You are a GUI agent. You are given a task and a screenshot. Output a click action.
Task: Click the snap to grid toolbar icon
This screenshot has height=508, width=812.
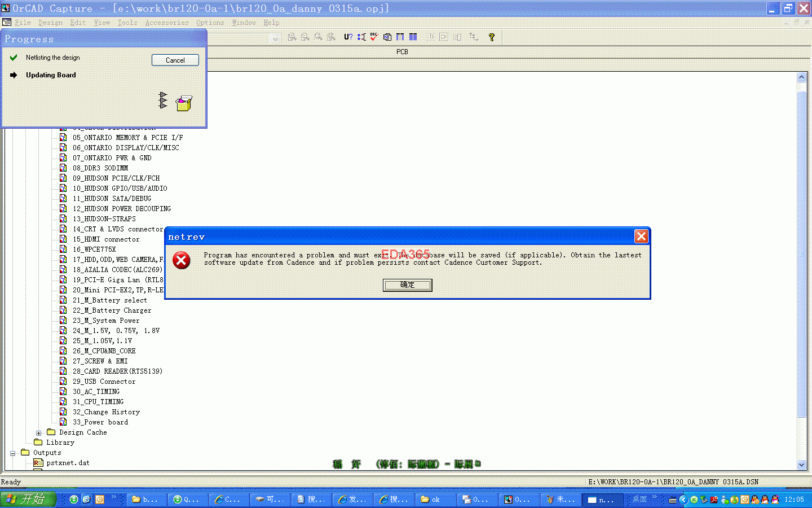click(431, 37)
